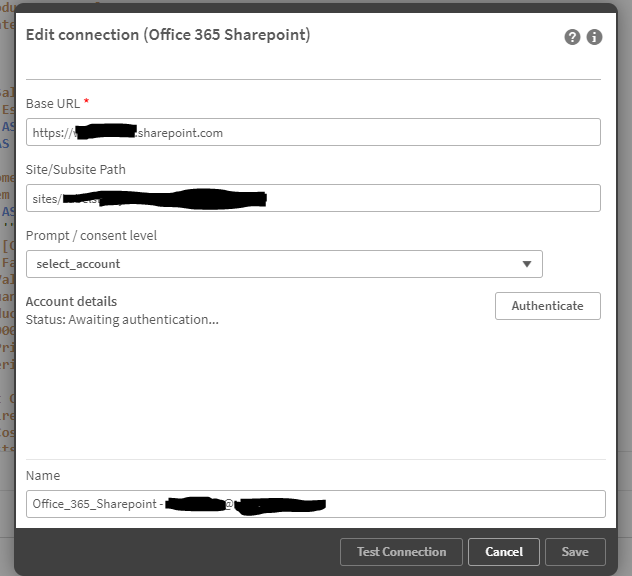The height and width of the screenshot is (576, 632).
Task: Click the select_account value text
Action: click(78, 264)
